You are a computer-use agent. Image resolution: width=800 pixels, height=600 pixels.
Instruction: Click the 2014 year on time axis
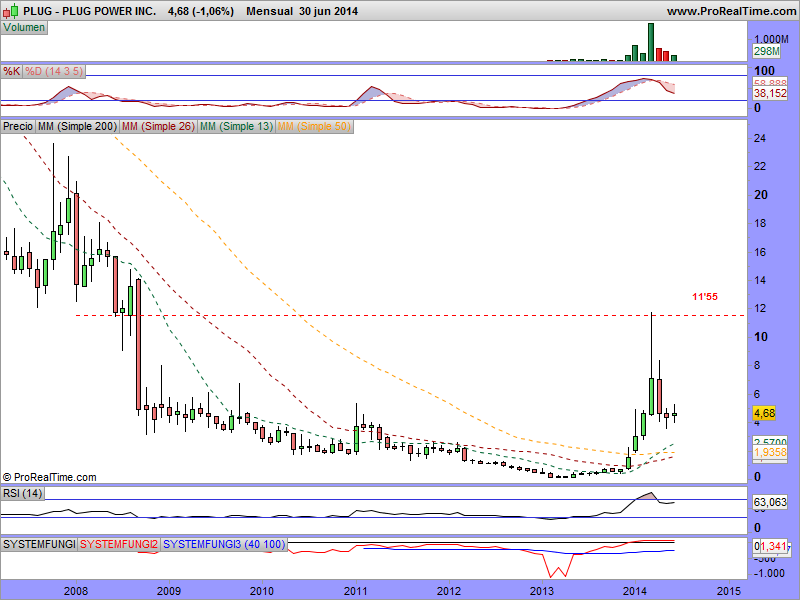click(635, 591)
